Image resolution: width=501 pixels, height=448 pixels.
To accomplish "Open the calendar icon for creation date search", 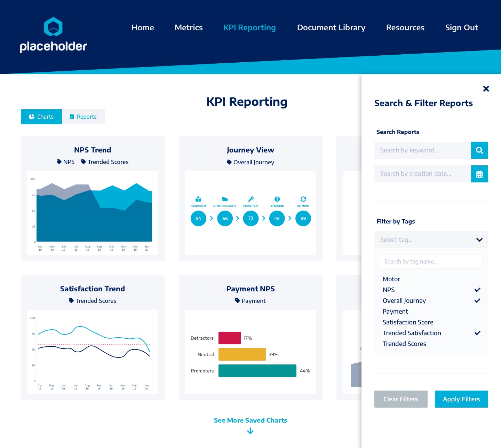I will pyautogui.click(x=479, y=174).
